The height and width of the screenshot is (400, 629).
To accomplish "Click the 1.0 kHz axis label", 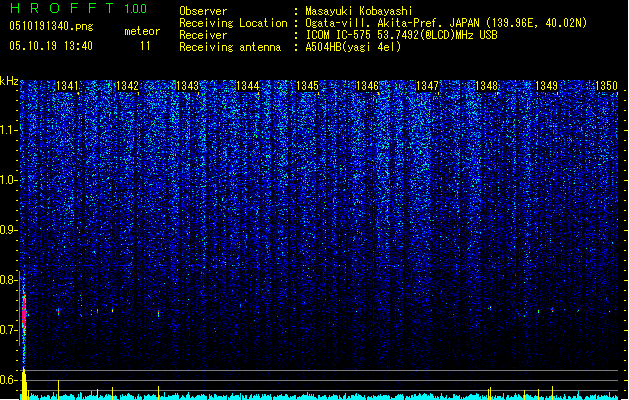I will (8, 180).
